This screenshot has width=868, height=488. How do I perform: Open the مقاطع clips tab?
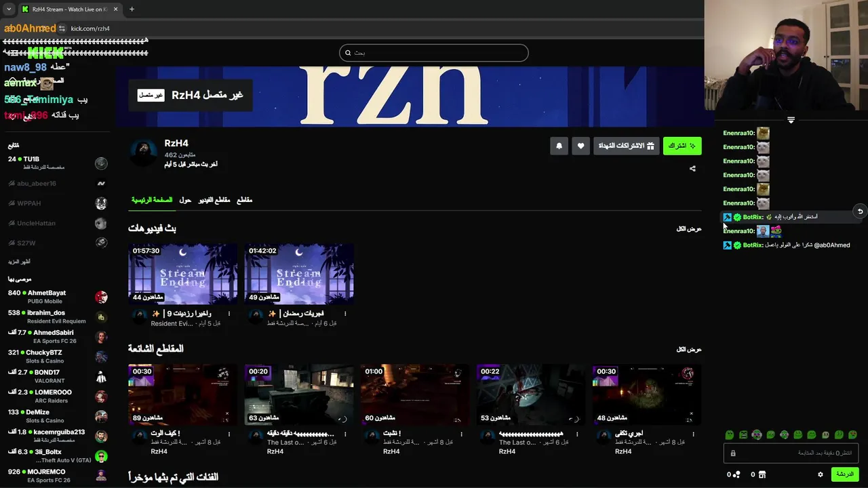pos(244,200)
